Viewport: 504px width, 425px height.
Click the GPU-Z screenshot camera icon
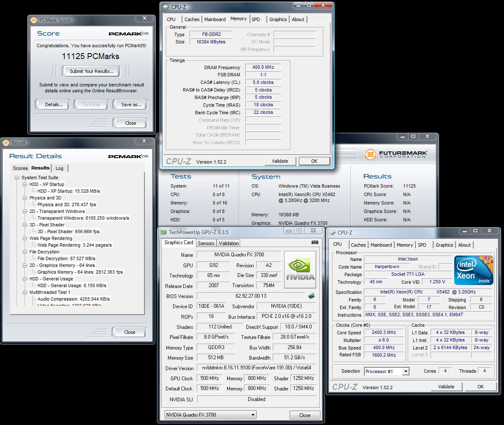pyautogui.click(x=314, y=242)
